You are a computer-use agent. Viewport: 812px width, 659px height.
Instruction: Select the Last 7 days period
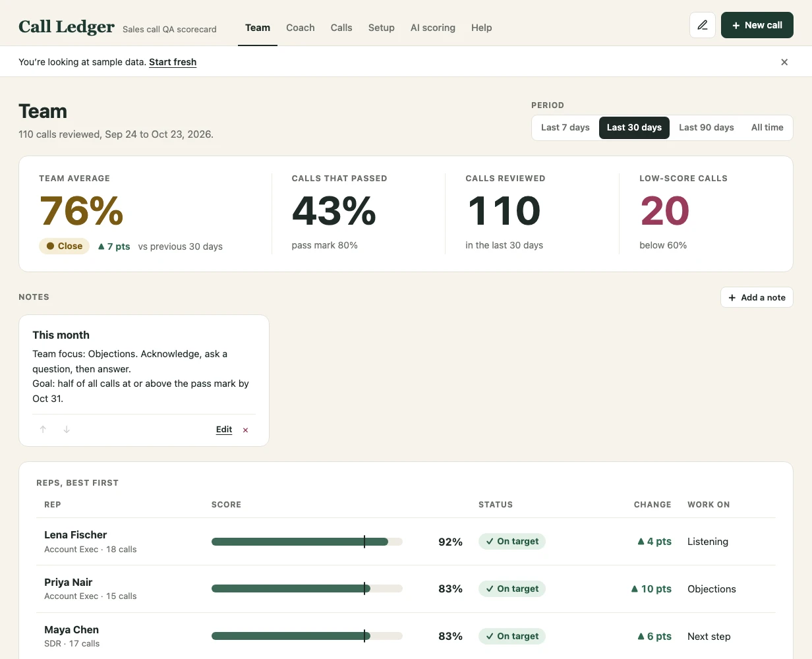click(x=565, y=128)
